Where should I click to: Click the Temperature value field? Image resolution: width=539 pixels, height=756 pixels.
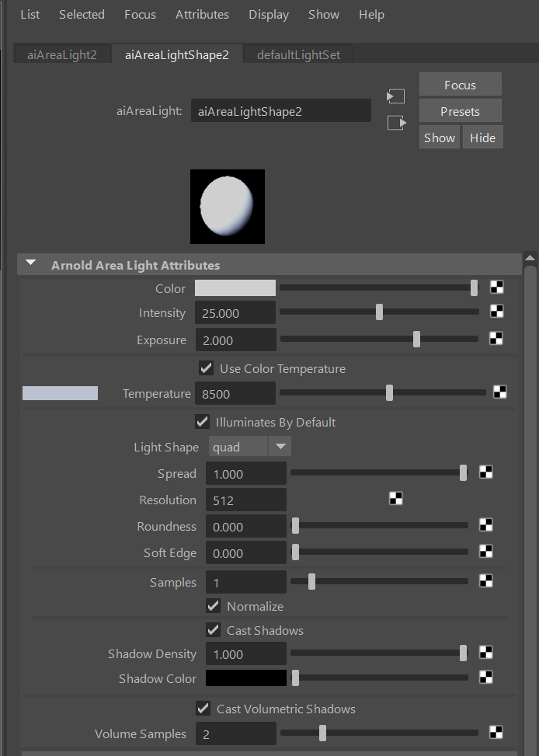pos(235,393)
